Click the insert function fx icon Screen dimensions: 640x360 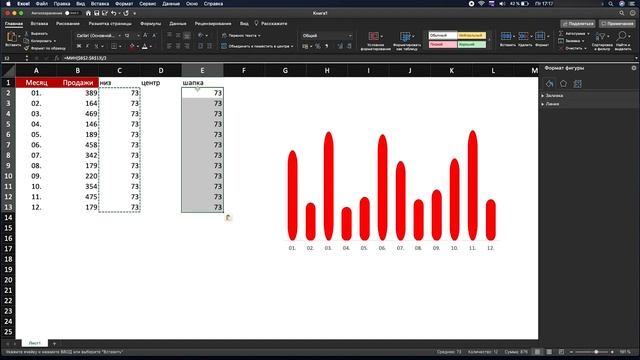(57, 58)
